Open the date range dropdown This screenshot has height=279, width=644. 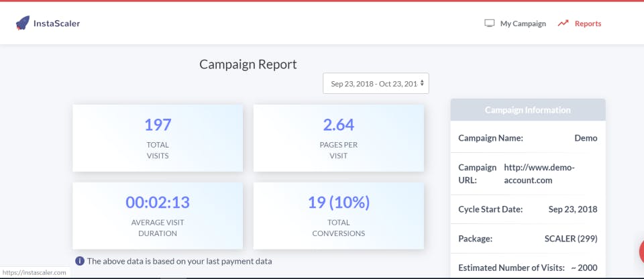click(376, 83)
